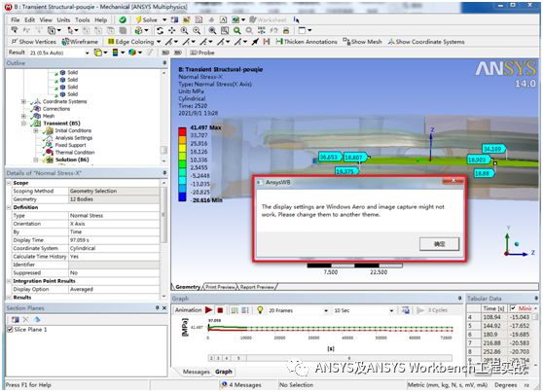
Task: Open the File menu
Action: point(16,19)
